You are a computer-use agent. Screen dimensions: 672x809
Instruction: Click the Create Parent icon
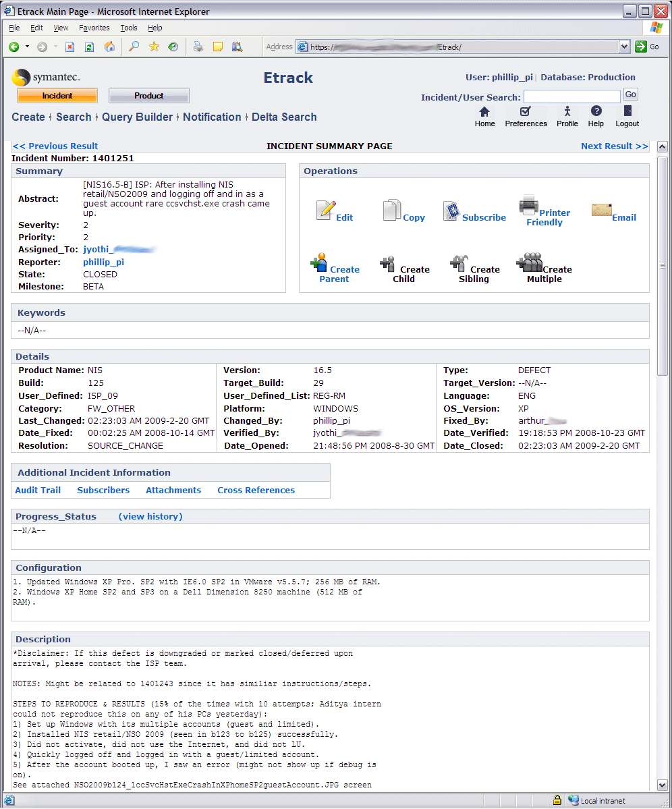318,262
